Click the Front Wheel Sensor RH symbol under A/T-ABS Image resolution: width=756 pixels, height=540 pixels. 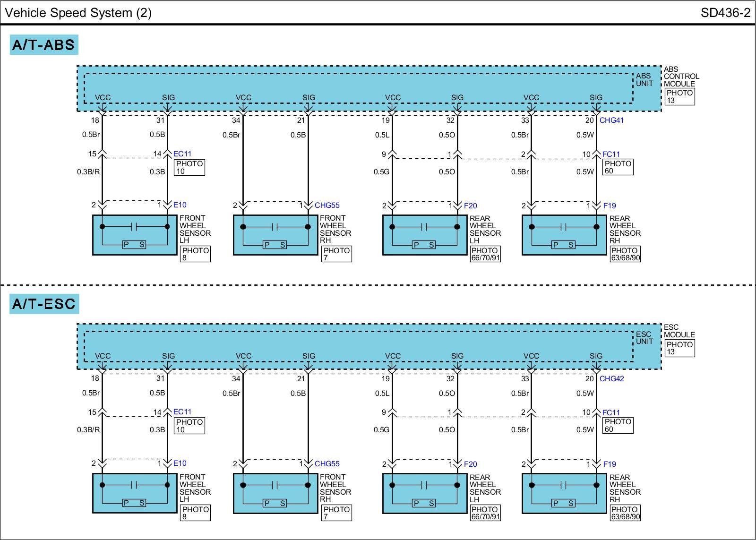275,235
